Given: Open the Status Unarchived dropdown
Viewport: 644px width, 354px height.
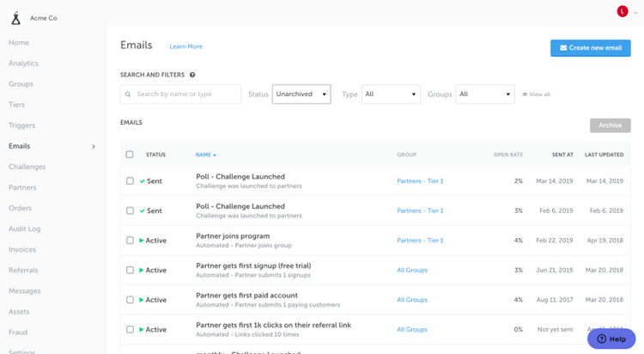Looking at the screenshot, I should coord(301,95).
